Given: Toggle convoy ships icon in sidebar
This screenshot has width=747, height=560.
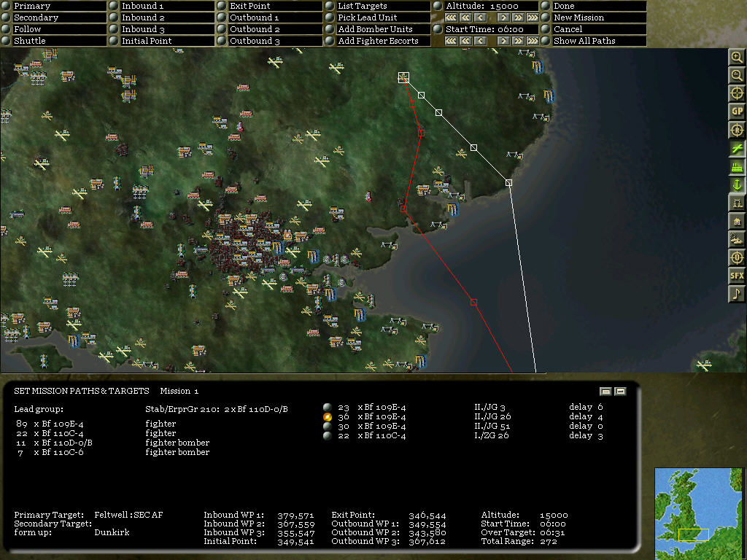Looking at the screenshot, I should pyautogui.click(x=737, y=239).
